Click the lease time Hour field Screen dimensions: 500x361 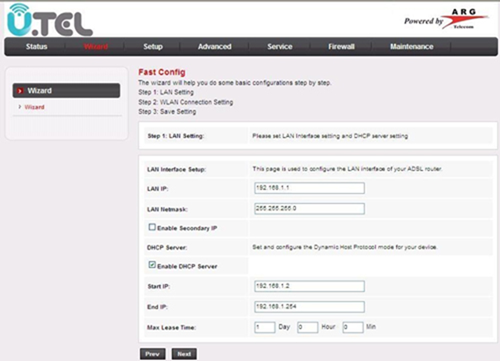coord(308,327)
